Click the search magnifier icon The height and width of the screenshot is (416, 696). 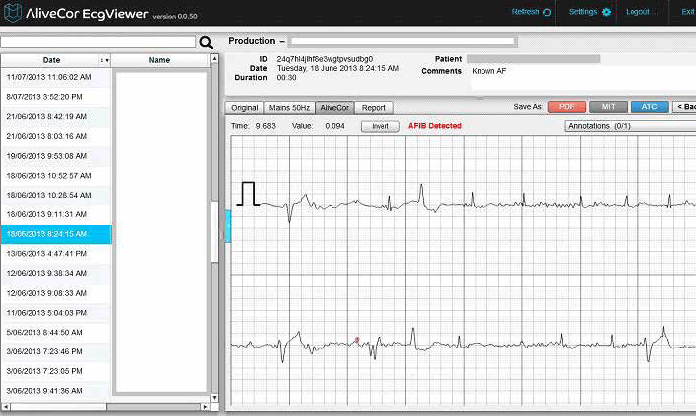click(x=206, y=43)
